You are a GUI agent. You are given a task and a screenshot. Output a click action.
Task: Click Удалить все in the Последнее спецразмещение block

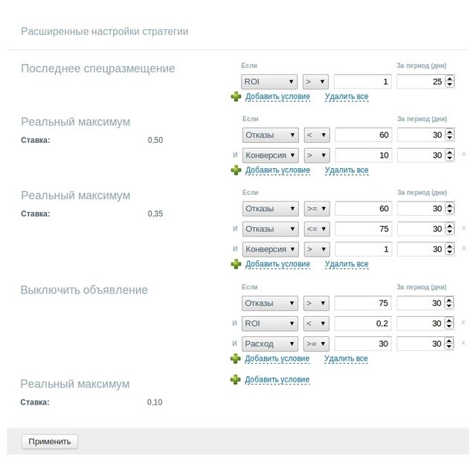point(346,97)
